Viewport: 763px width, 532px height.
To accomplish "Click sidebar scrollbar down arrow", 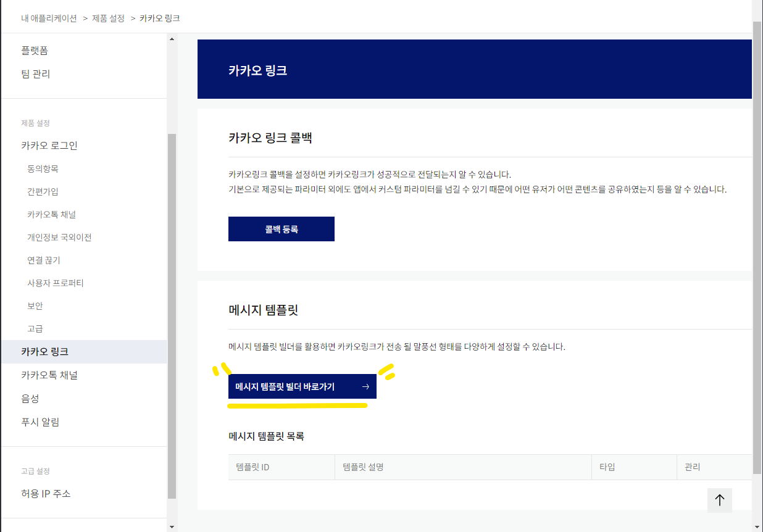I will tap(172, 526).
